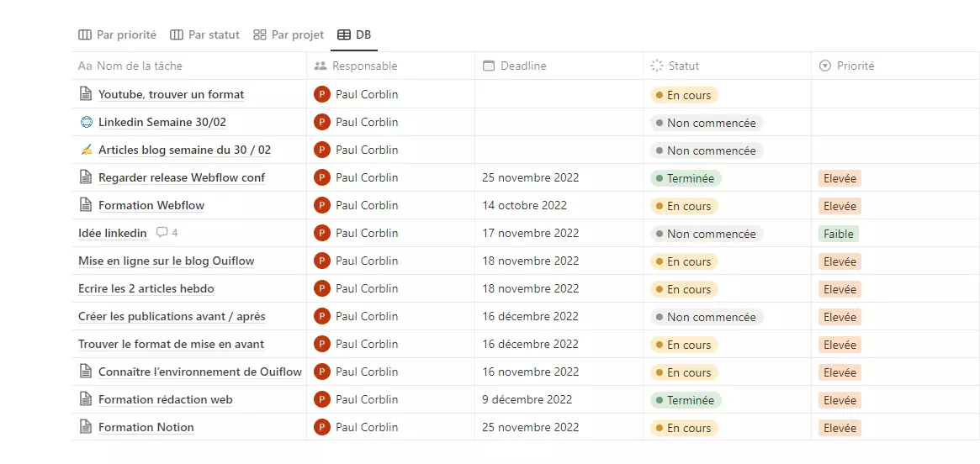
Task: Open Créer les publications avant / après
Action: pos(172,317)
